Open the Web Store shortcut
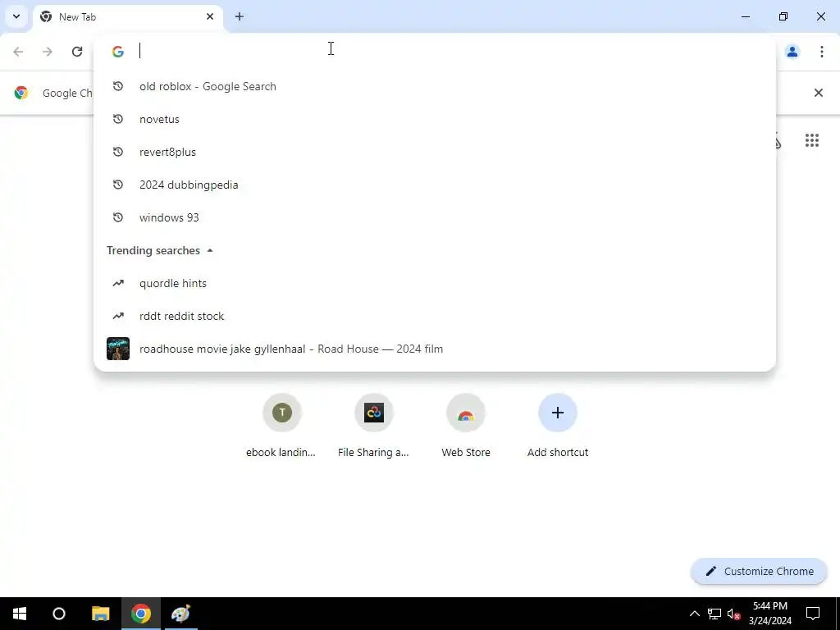 466,427
